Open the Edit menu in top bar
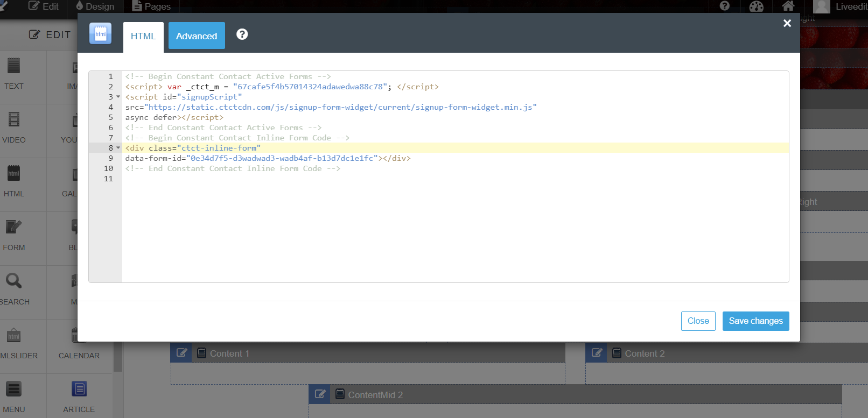This screenshot has width=868, height=418. coord(44,6)
